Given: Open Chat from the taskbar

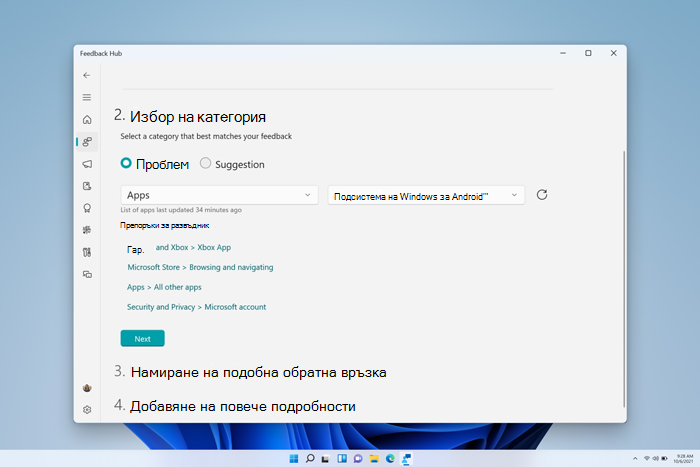Looking at the screenshot, I should [x=358, y=459].
